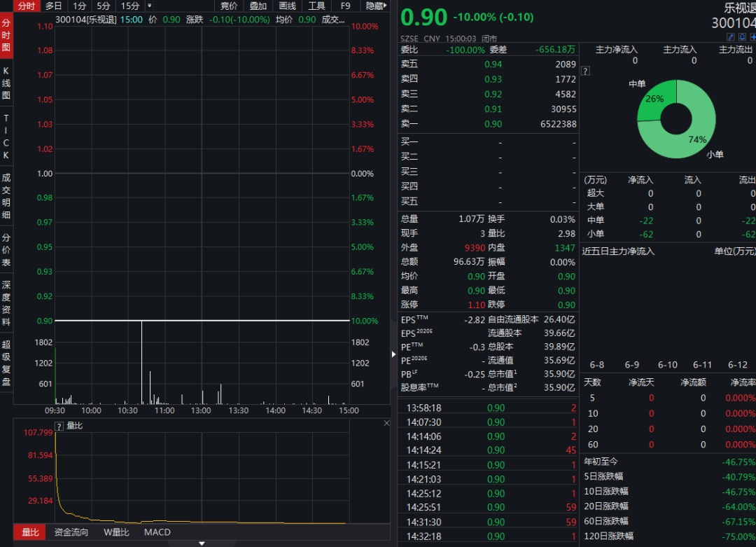Expand the 隐藏 arrow in the top toolbar
This screenshot has width=756, height=547.
click(387, 6)
